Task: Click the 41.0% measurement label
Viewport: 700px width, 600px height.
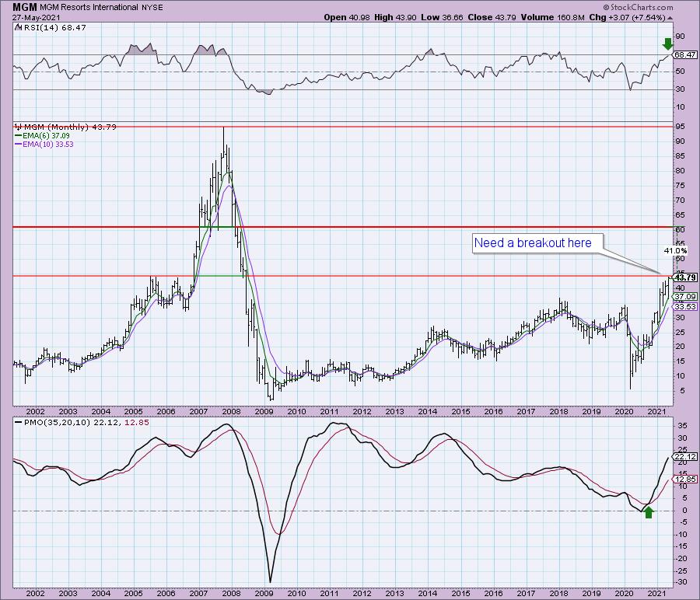Action: pyautogui.click(x=675, y=251)
